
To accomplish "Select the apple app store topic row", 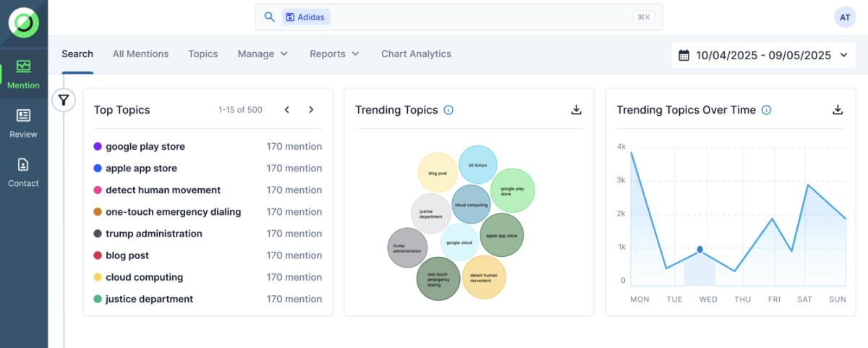I will coord(208,168).
